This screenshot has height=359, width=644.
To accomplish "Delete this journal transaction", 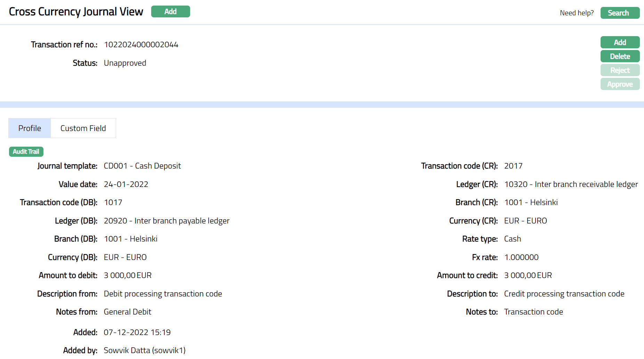I will click(x=620, y=56).
